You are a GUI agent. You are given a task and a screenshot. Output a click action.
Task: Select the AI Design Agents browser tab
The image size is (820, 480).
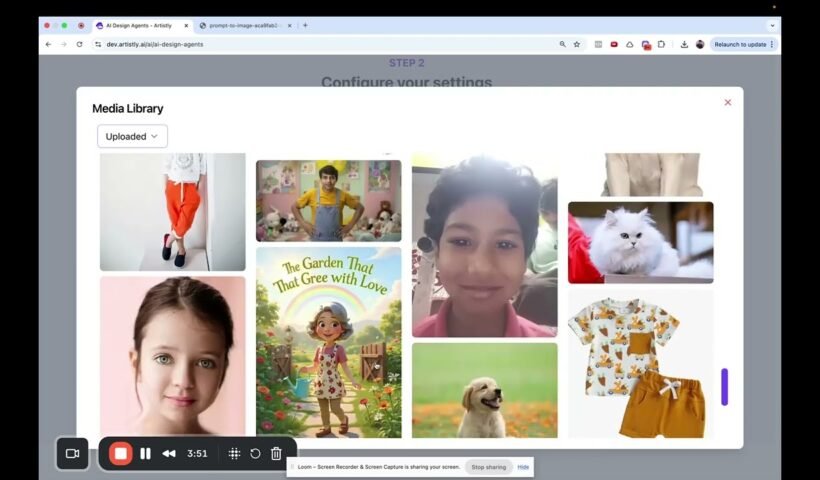tap(140, 25)
